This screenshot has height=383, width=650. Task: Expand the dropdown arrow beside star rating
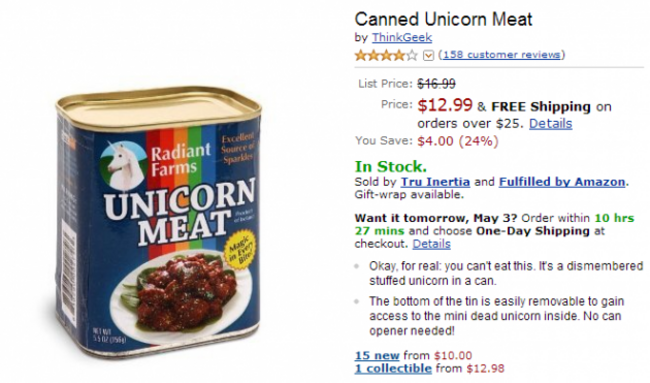tap(428, 56)
